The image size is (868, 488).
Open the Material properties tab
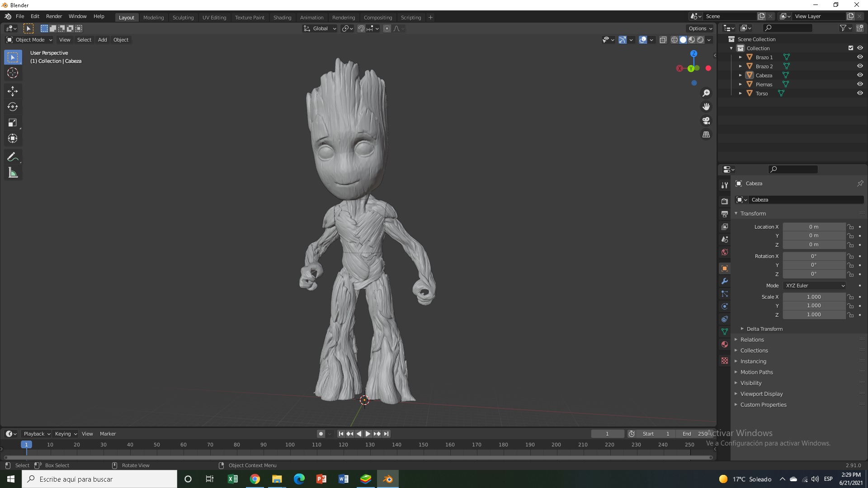[x=725, y=344]
